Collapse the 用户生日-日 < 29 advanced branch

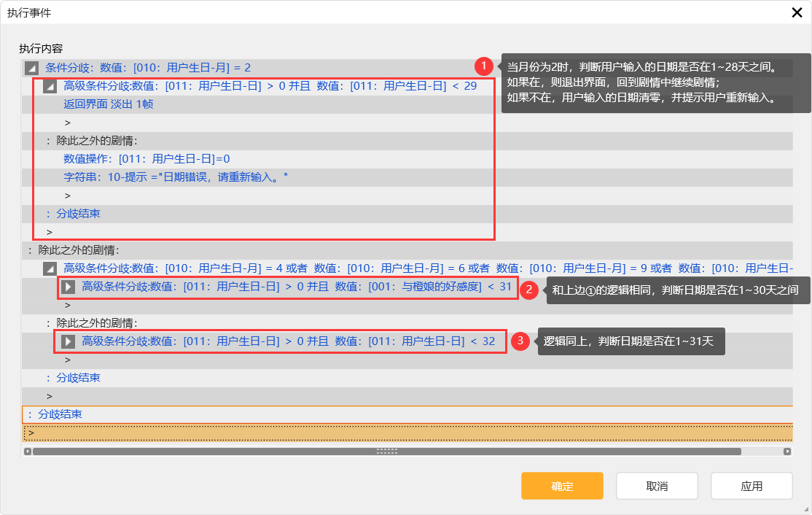point(50,86)
